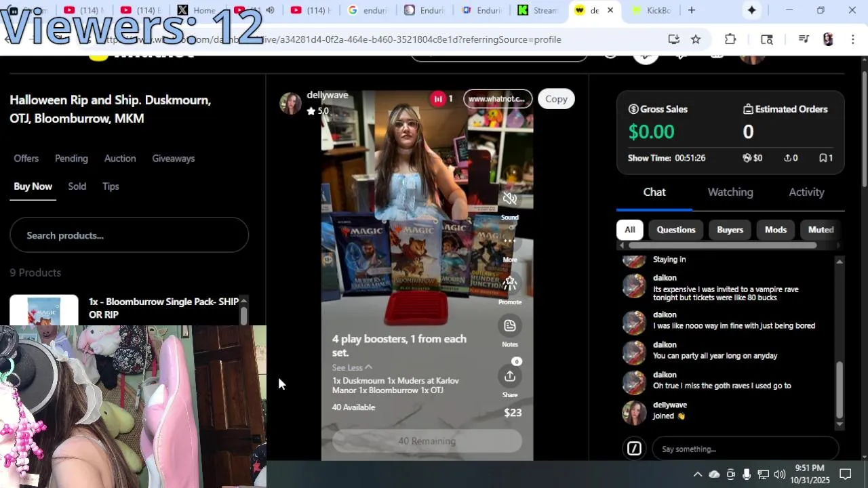This screenshot has width=868, height=488.
Task: Open the More options icon on stream
Action: (510, 241)
